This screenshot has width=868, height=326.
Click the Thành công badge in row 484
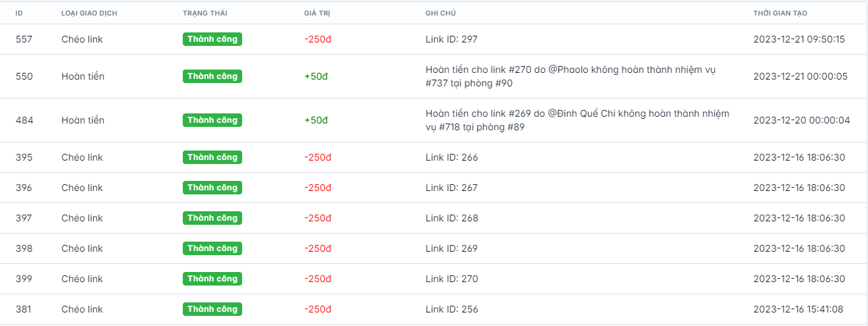click(x=212, y=120)
